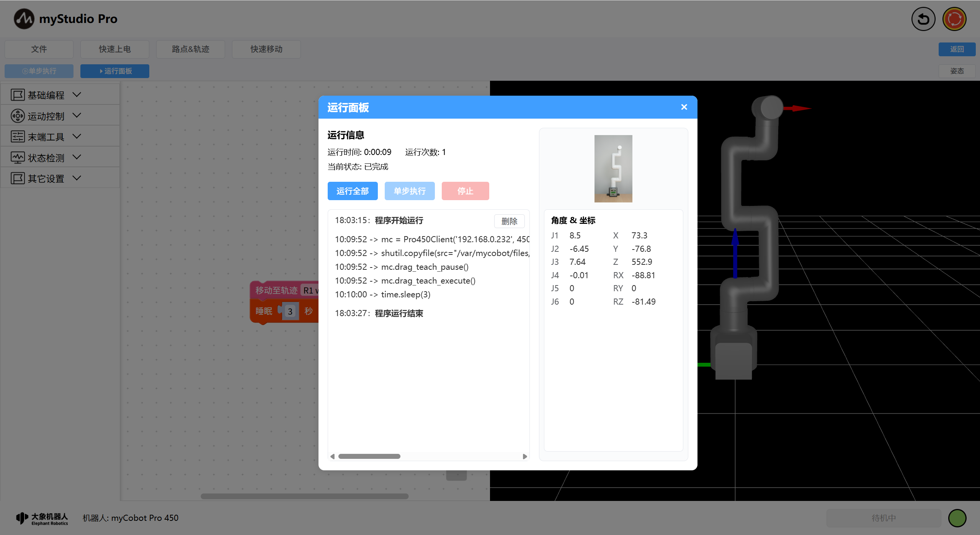Expand the 基础编程 chevron
Viewport: 980px width, 535px height.
77,95
